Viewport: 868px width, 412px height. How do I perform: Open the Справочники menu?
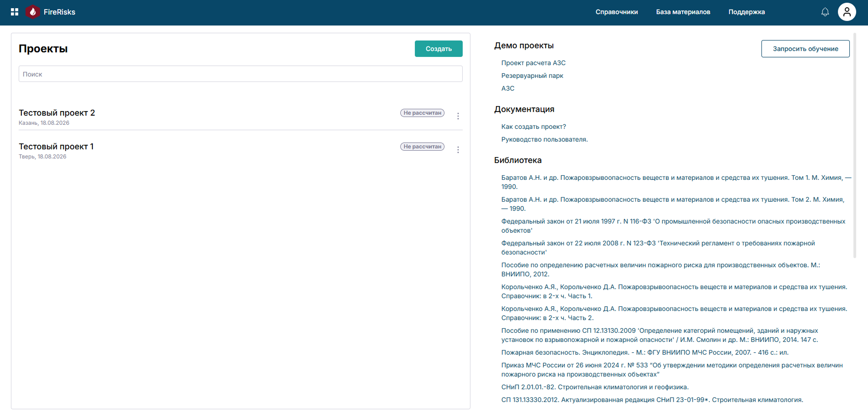[x=617, y=12]
